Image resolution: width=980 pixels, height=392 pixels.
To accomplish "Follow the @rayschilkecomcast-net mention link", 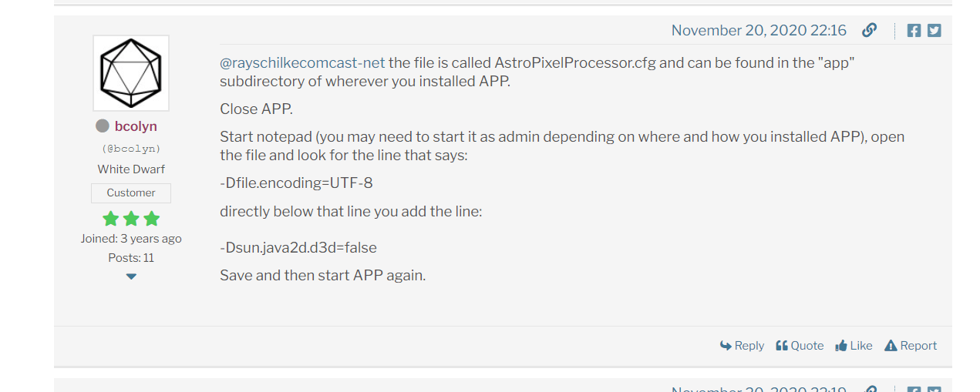I will pyautogui.click(x=302, y=62).
